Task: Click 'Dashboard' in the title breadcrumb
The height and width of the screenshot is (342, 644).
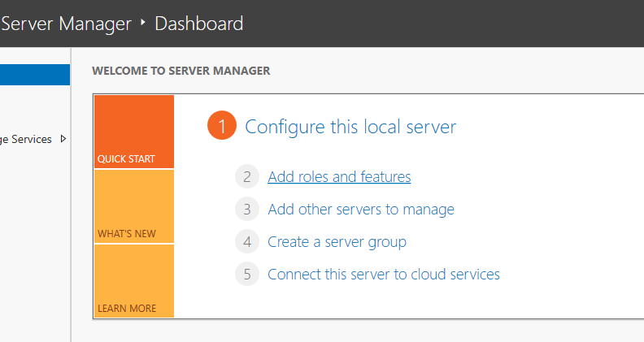Action: click(x=198, y=24)
